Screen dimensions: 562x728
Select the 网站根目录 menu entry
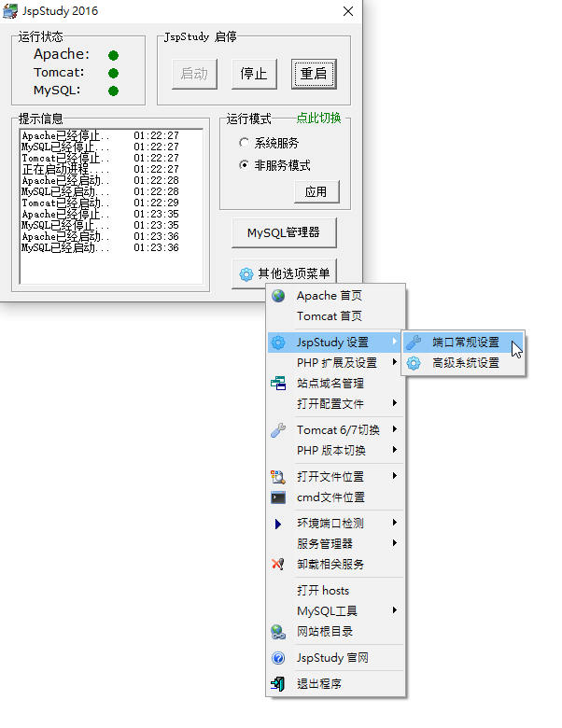click(335, 632)
